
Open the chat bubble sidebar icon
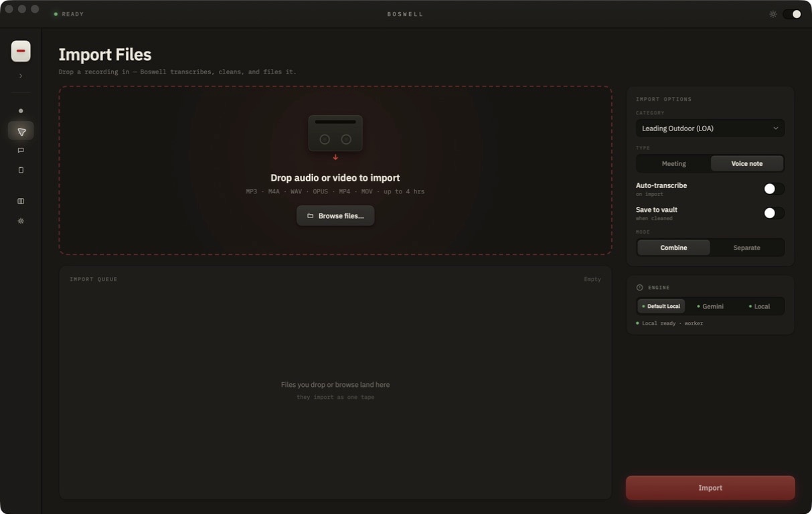pyautogui.click(x=21, y=151)
